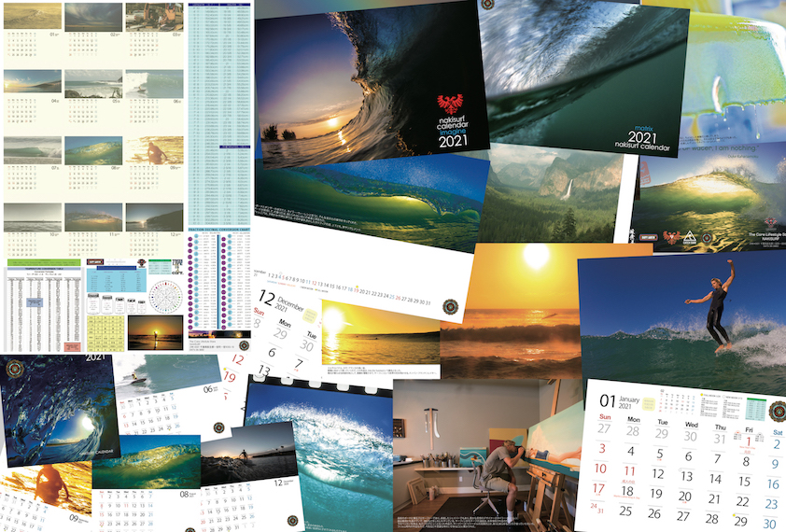Screen dimensions: 786x532
Task: Click date 13 on the January 2021 page
Action: coord(687,476)
